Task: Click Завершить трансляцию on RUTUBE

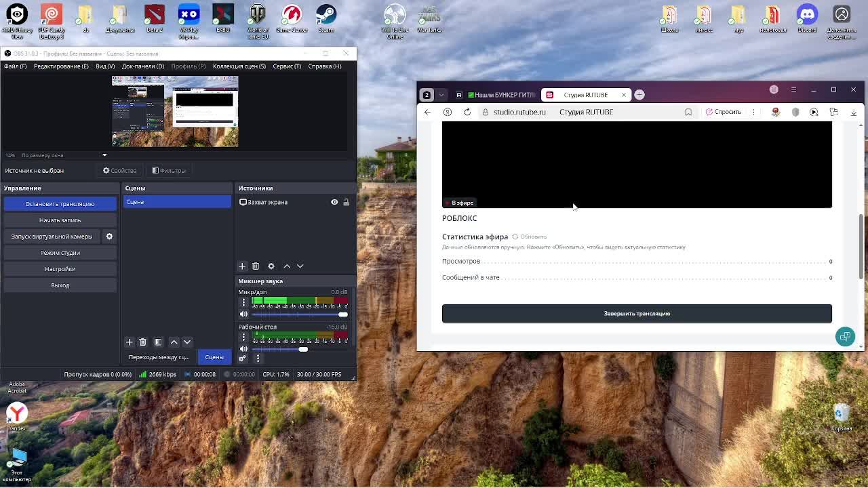Action: click(x=637, y=313)
